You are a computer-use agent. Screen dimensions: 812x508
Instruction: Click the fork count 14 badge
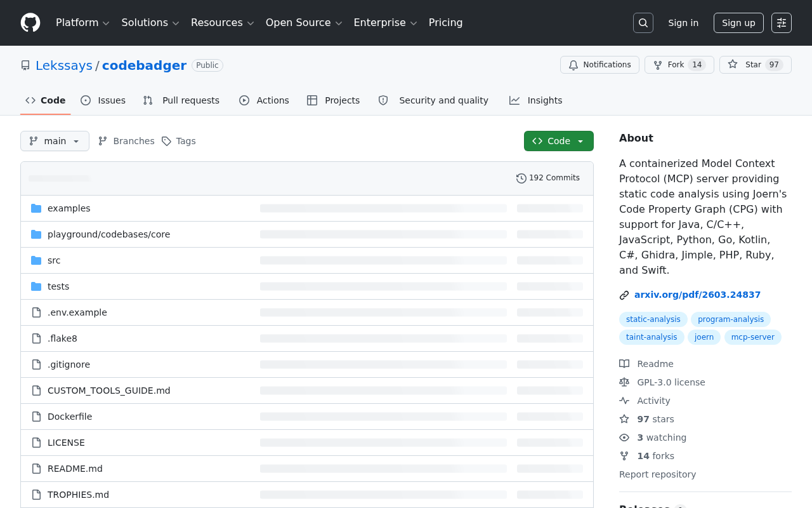(697, 65)
